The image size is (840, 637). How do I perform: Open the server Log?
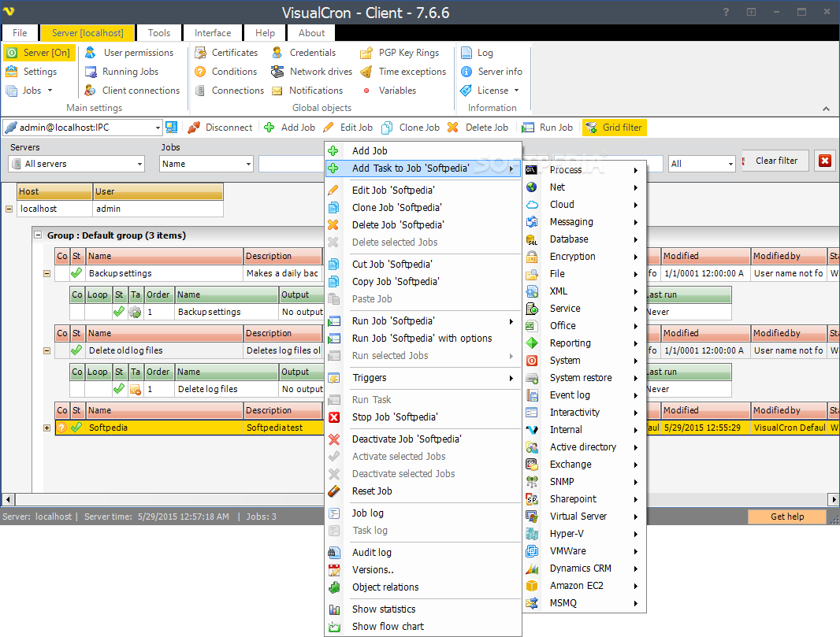(477, 53)
